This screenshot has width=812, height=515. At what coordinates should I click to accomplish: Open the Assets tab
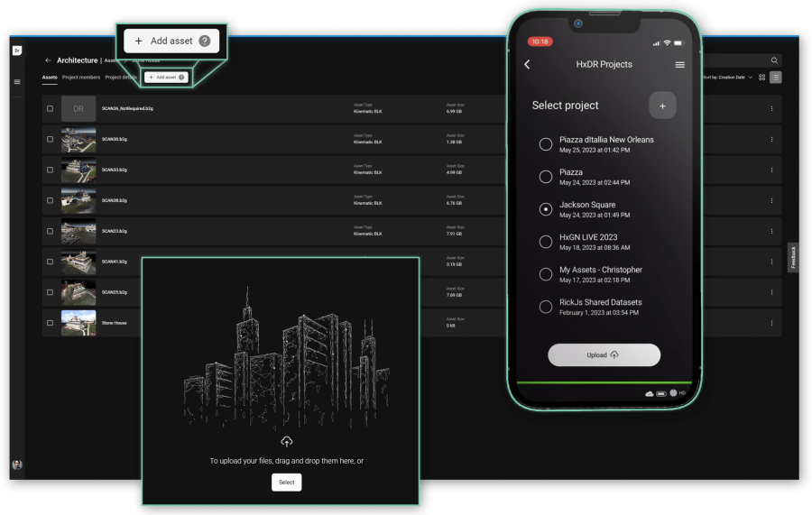[50, 78]
